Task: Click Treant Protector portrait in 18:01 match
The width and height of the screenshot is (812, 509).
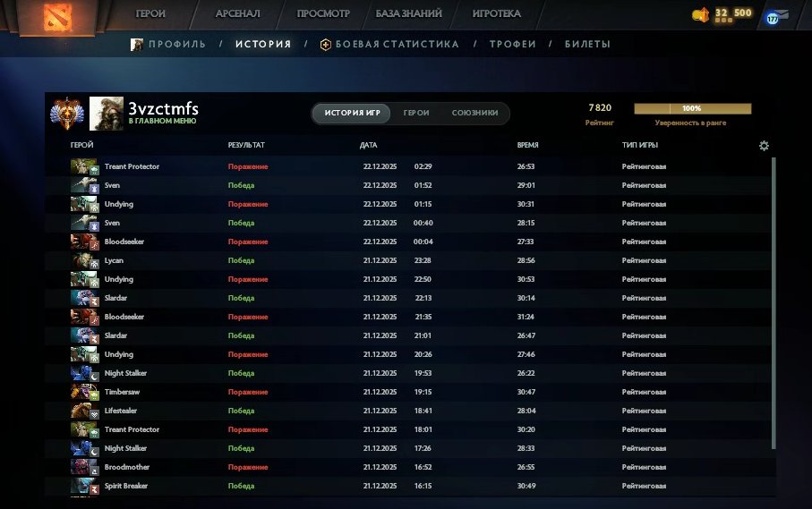Action: pyautogui.click(x=84, y=429)
